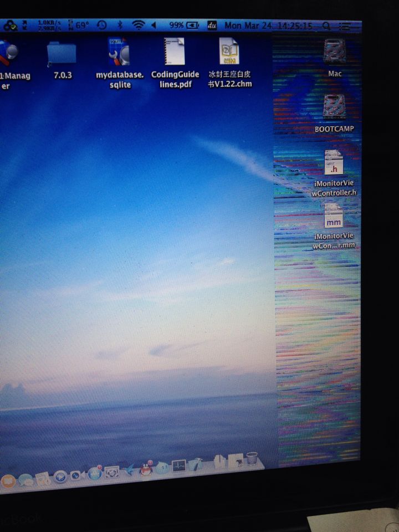
Task: Click the cloud sync icon with checkmark
Action: [x=10, y=25]
